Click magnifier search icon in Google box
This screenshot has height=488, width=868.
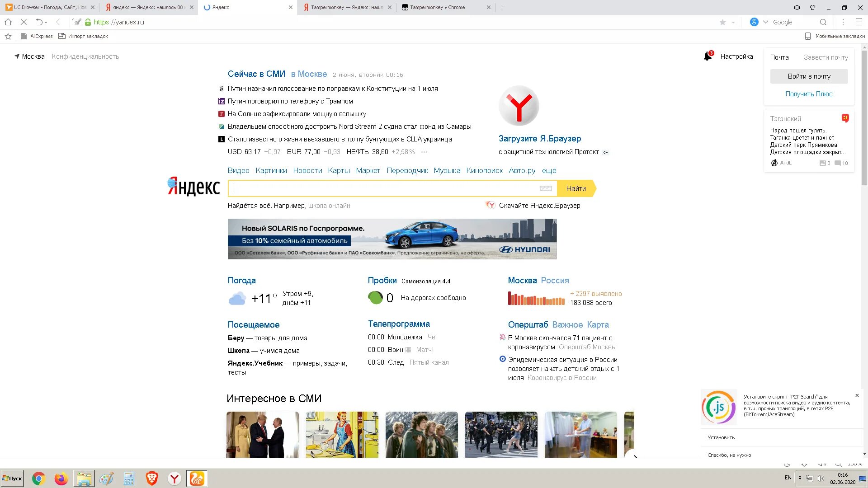pyautogui.click(x=823, y=22)
